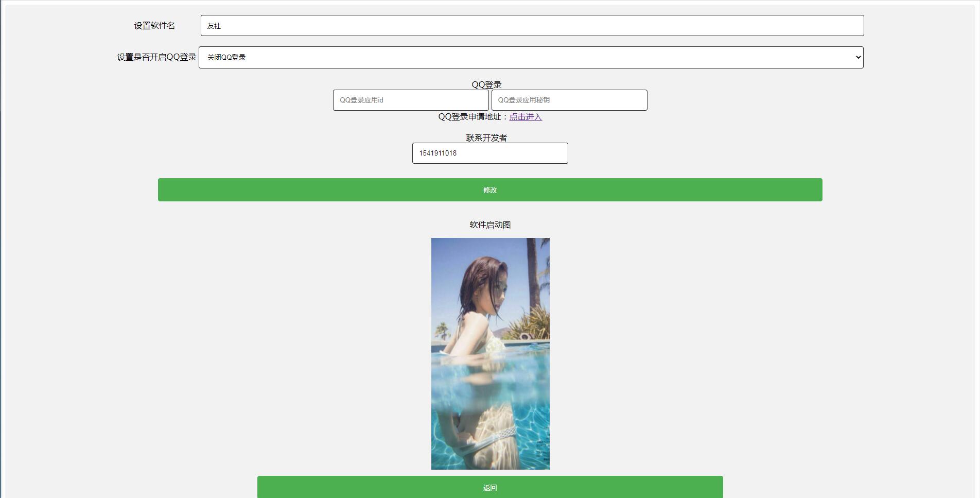Viewport: 980px width, 498px height.
Task: Click the contact developer number field
Action: [x=490, y=153]
